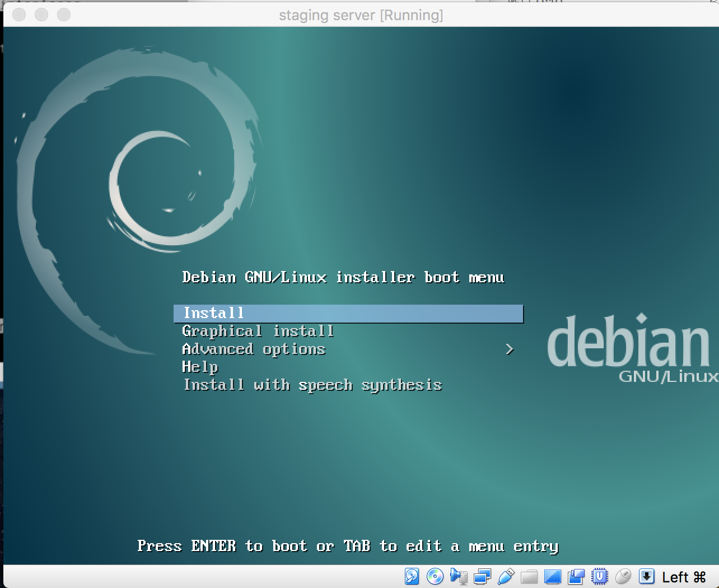This screenshot has width=719, height=588.
Task: Expand Advanced options submenu arrow
Action: click(510, 349)
